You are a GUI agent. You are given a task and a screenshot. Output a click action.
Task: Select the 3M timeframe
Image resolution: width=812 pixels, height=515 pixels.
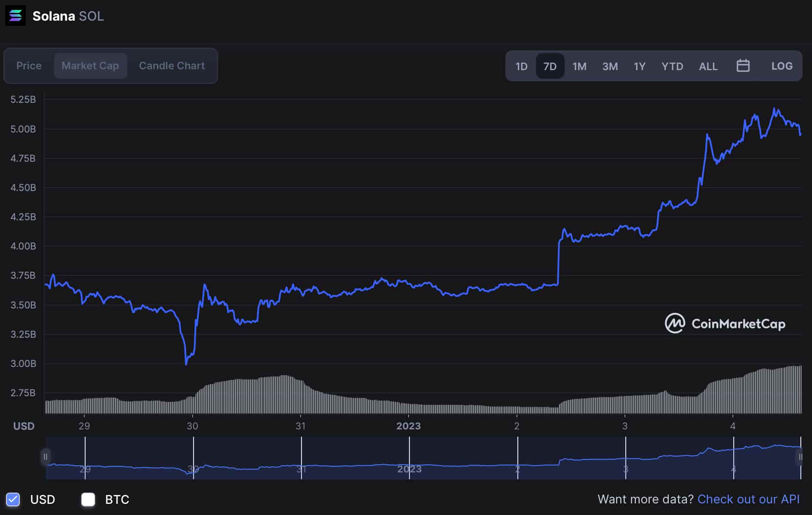pos(610,66)
